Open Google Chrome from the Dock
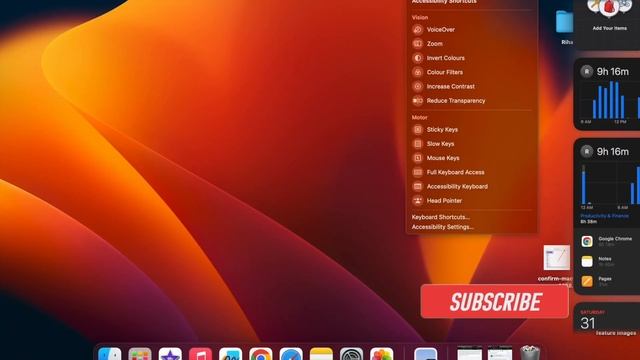 point(261,354)
